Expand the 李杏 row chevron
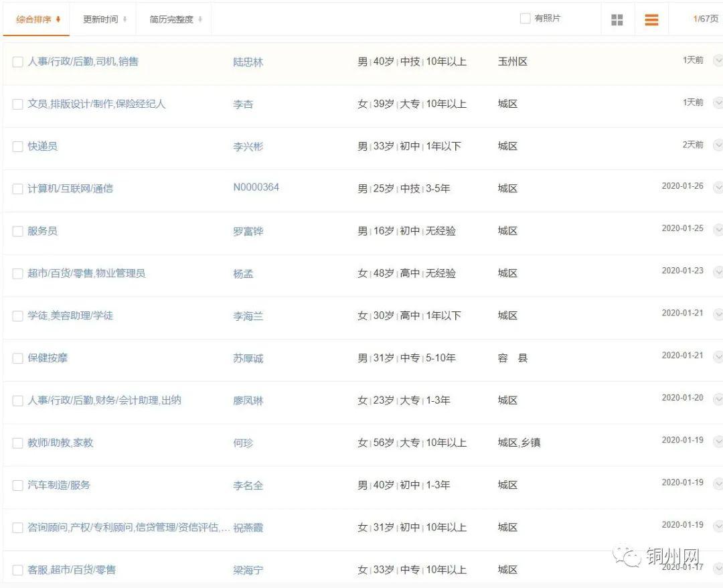This screenshot has width=723, height=588. click(718, 103)
